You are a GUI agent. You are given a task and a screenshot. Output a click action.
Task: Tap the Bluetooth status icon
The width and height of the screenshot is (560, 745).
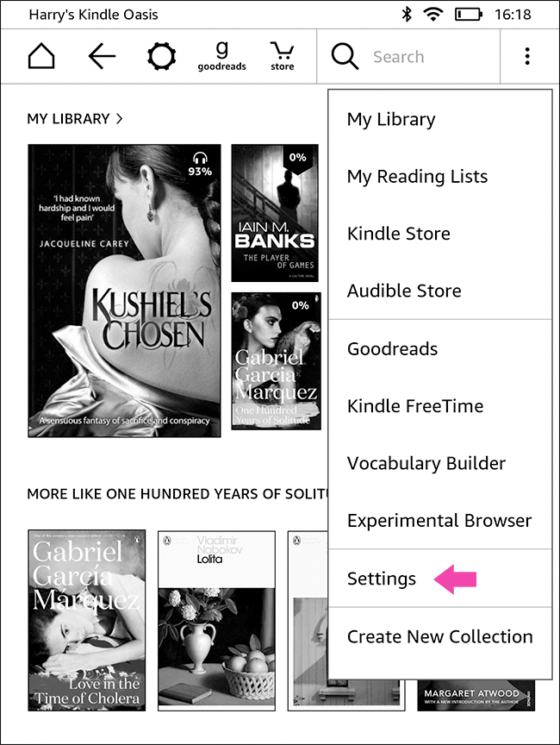pyautogui.click(x=407, y=15)
